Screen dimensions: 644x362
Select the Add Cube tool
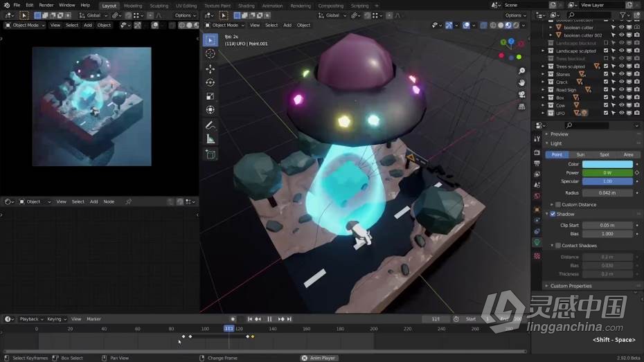211,154
